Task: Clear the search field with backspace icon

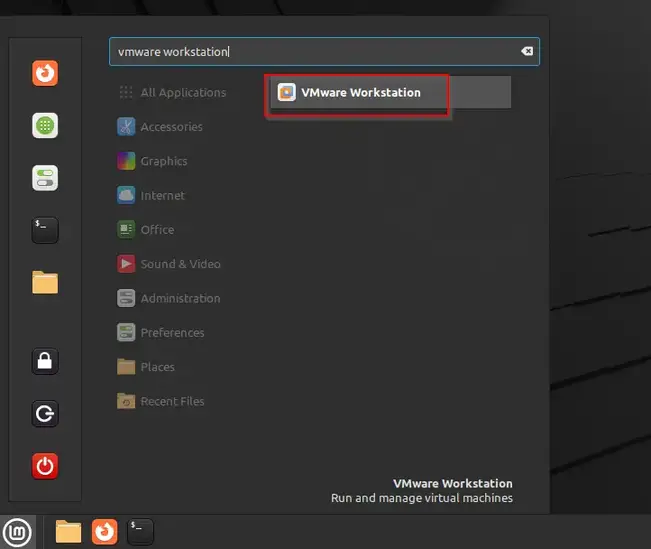Action: [x=527, y=51]
